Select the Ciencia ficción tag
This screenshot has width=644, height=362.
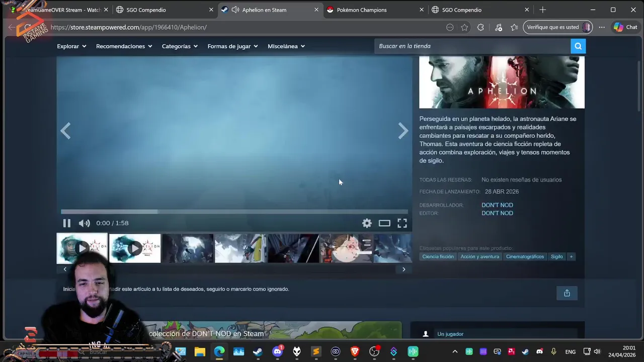(x=438, y=256)
